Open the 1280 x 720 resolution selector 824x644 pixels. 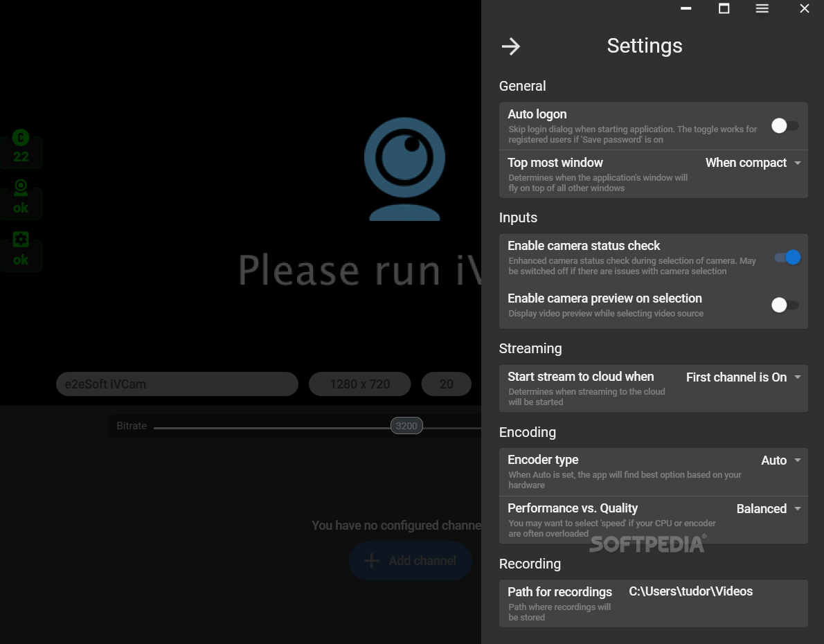(360, 384)
